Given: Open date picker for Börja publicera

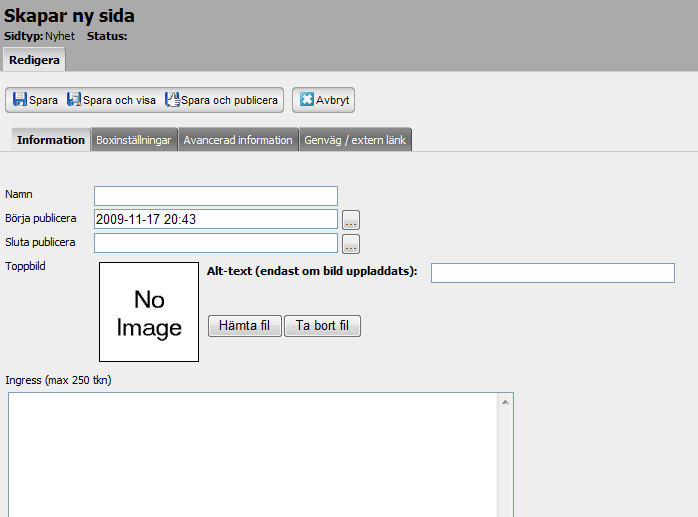Looking at the screenshot, I should click(351, 220).
